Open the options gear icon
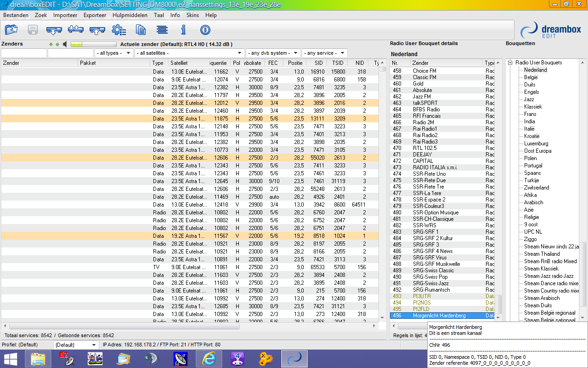This screenshot has width=588, height=368. [119, 30]
